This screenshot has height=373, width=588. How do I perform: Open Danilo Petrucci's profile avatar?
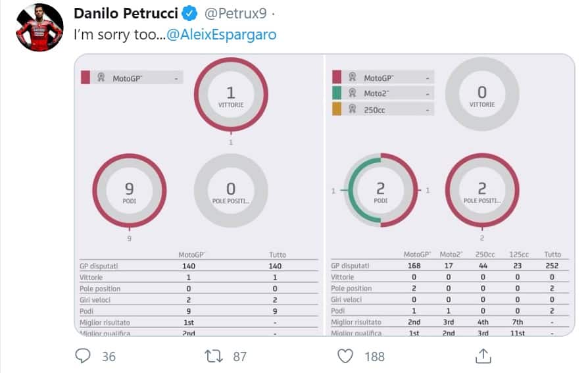pyautogui.click(x=39, y=28)
